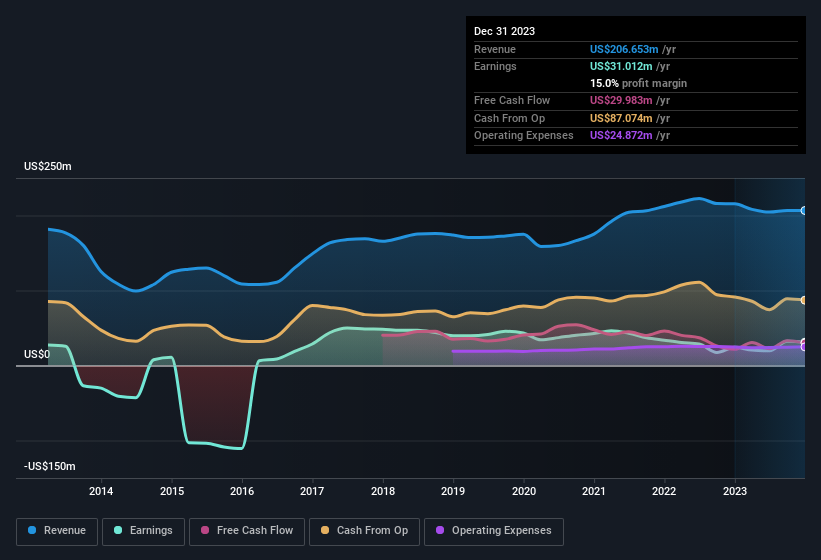The width and height of the screenshot is (821, 560).
Task: Click the 2020 x-axis label
Action: 524,491
